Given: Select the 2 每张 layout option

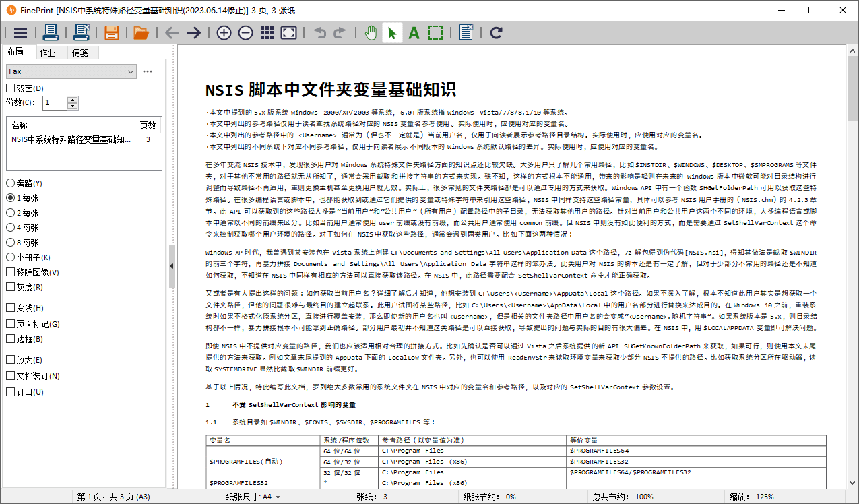Looking at the screenshot, I should 11,212.
